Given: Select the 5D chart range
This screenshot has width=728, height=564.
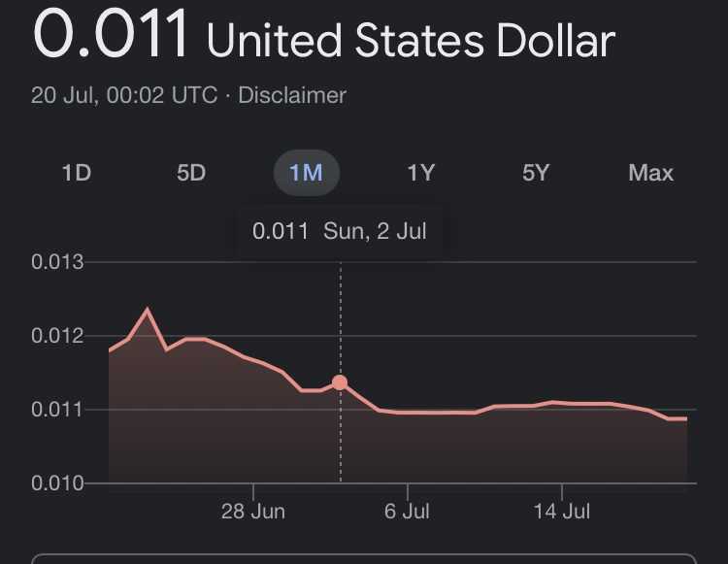Looking at the screenshot, I should [191, 173].
